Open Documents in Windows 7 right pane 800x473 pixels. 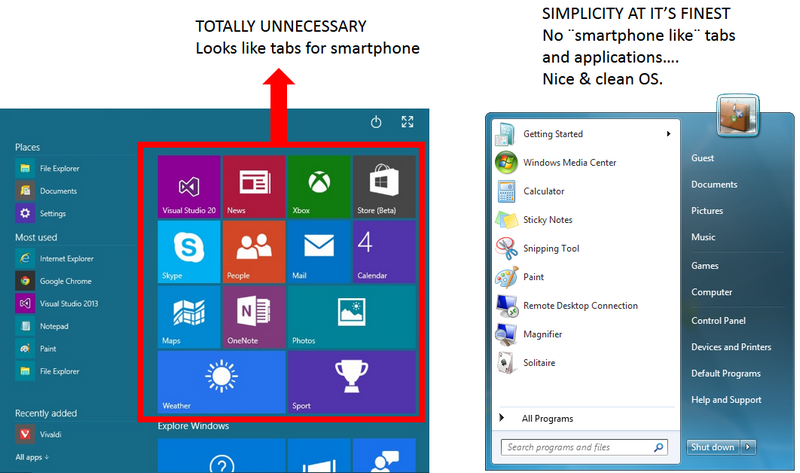point(714,184)
